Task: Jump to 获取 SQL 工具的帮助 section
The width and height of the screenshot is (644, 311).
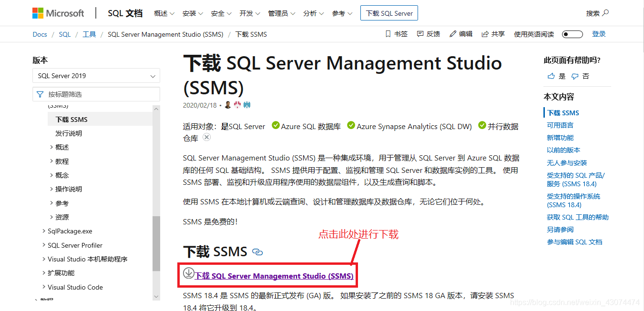Action: (x=578, y=217)
